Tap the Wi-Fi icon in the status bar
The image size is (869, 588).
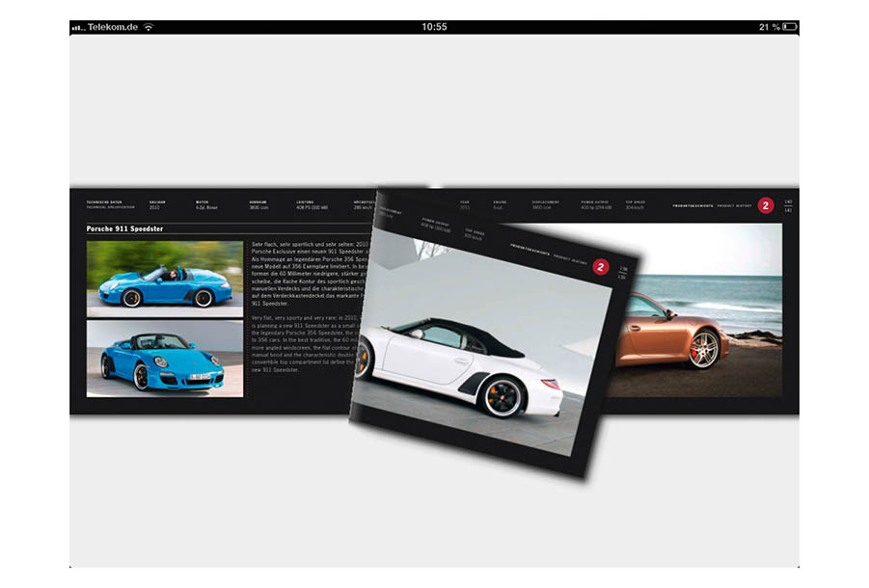(149, 27)
